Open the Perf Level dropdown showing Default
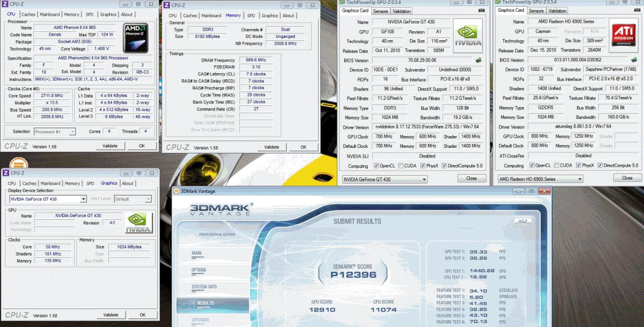644x327 pixels. pyautogui.click(x=133, y=199)
